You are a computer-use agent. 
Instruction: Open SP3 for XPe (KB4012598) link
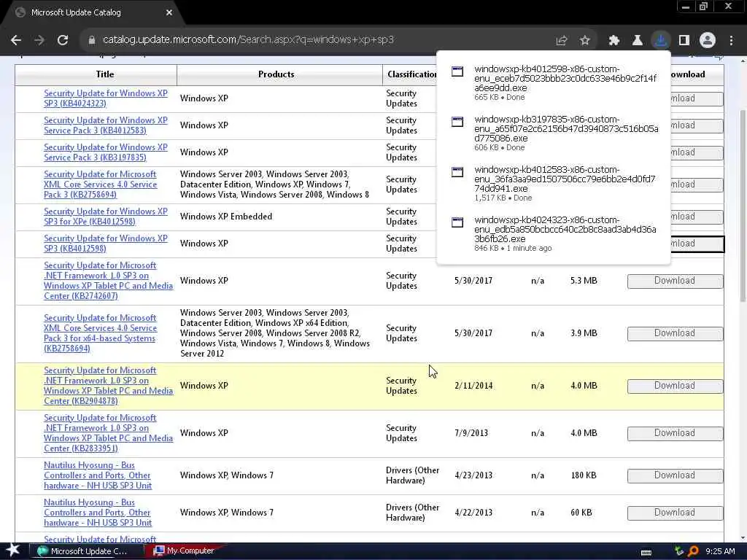[106, 217]
